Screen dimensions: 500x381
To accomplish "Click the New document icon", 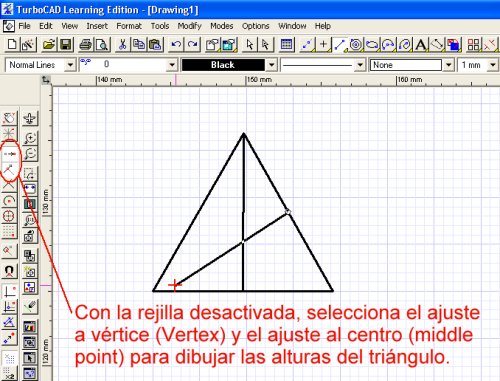I will 12,44.
